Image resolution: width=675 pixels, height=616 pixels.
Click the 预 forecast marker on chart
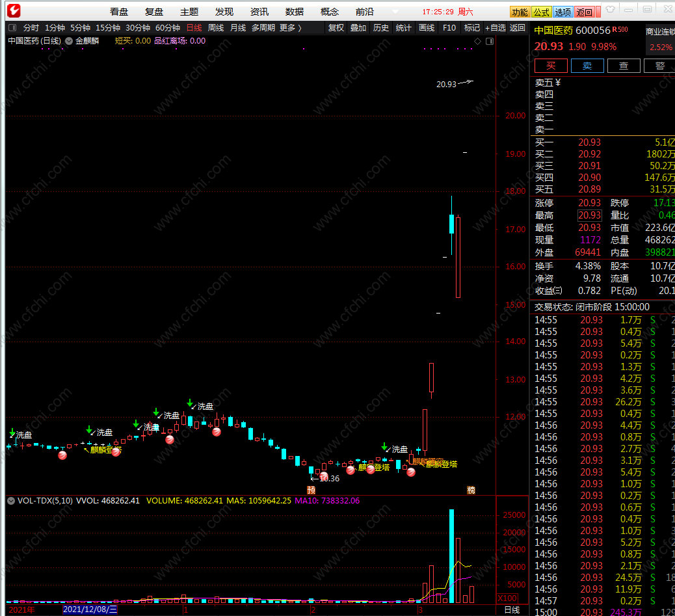click(311, 490)
